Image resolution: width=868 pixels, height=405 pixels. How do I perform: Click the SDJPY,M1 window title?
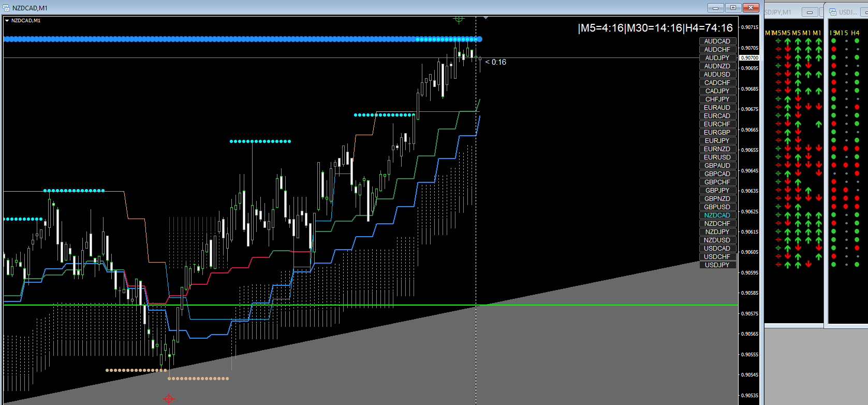(778, 12)
